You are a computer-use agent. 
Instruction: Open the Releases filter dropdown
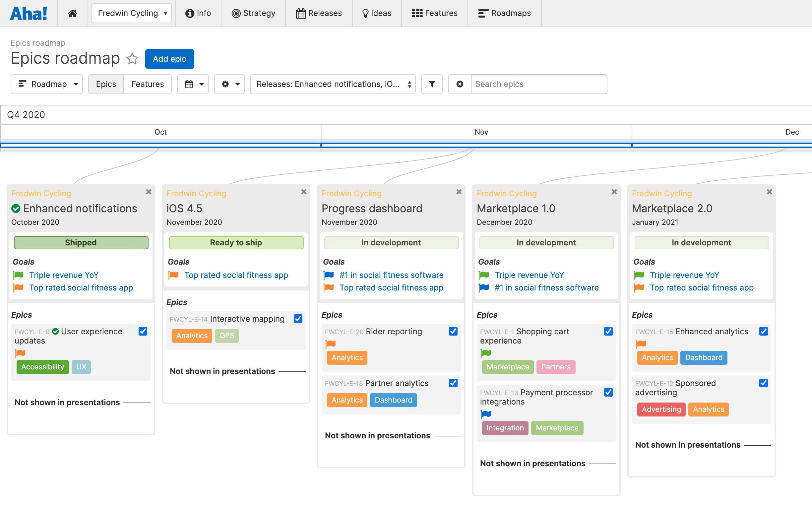(x=332, y=84)
